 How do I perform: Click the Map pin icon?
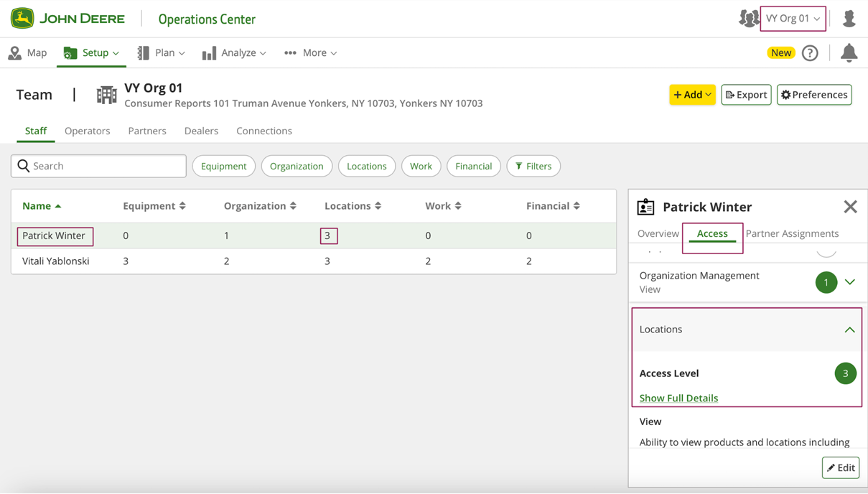(14, 53)
